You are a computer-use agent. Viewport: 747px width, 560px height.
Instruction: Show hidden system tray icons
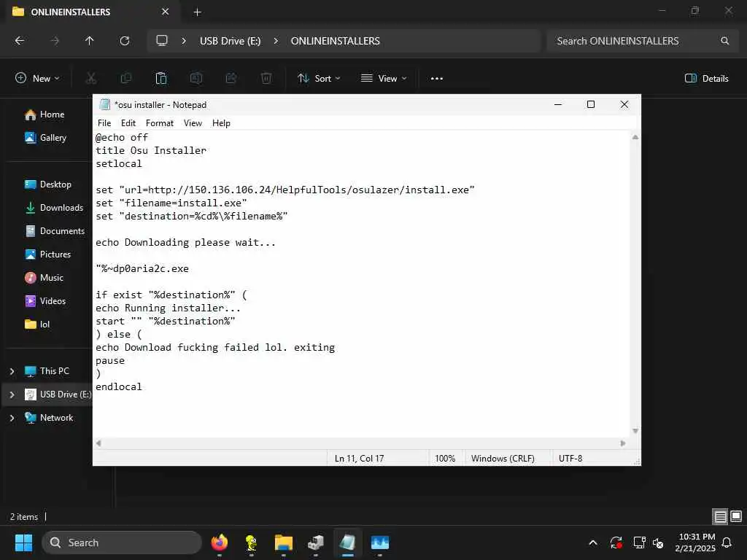(x=593, y=542)
